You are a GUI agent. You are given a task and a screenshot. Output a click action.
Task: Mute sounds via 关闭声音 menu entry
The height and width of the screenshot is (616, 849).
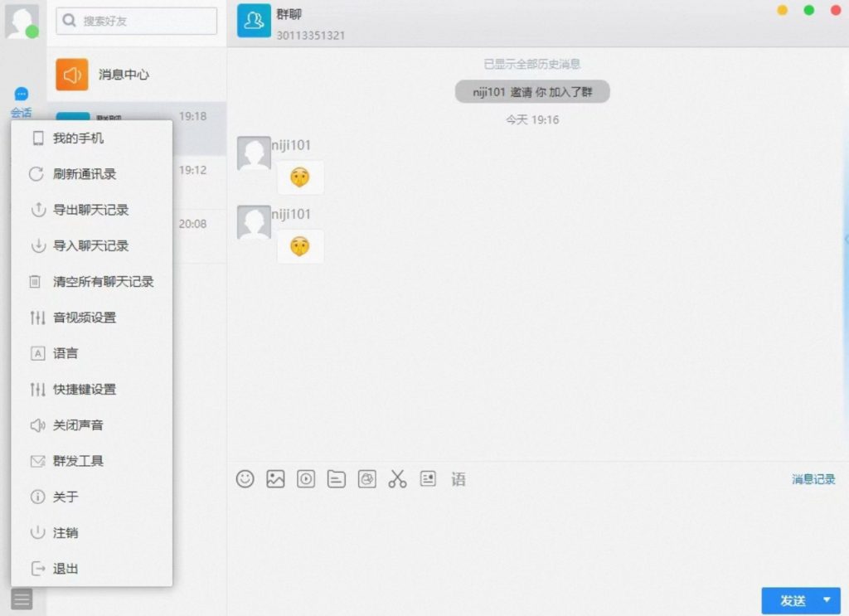pyautogui.click(x=83, y=425)
